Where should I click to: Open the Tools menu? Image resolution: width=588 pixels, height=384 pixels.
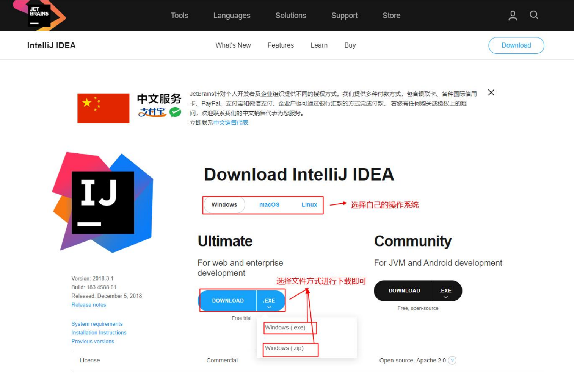[x=179, y=16]
